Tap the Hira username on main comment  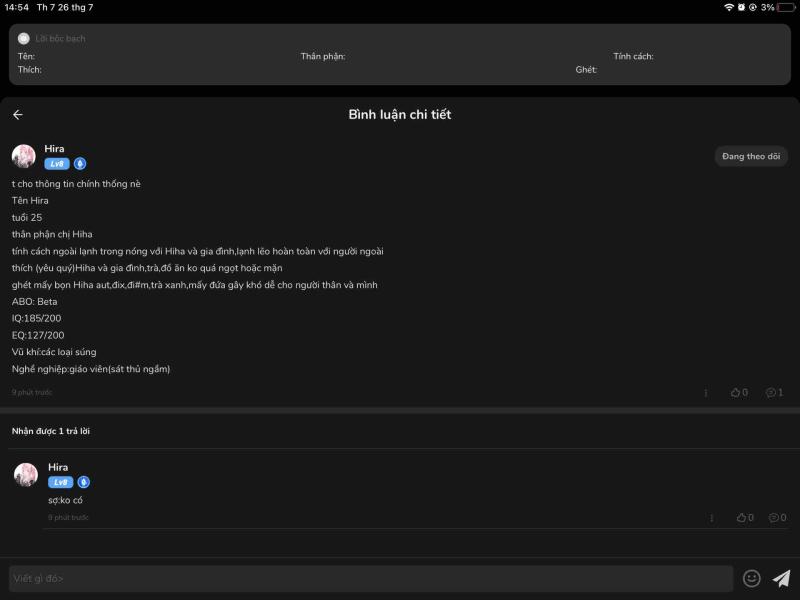pyautogui.click(x=54, y=148)
